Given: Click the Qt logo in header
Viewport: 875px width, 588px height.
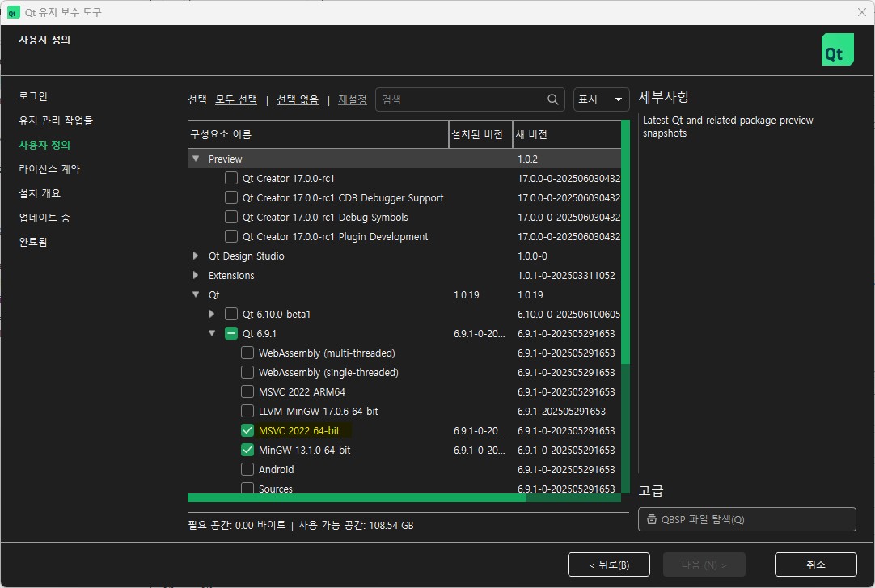Looking at the screenshot, I should coord(837,49).
